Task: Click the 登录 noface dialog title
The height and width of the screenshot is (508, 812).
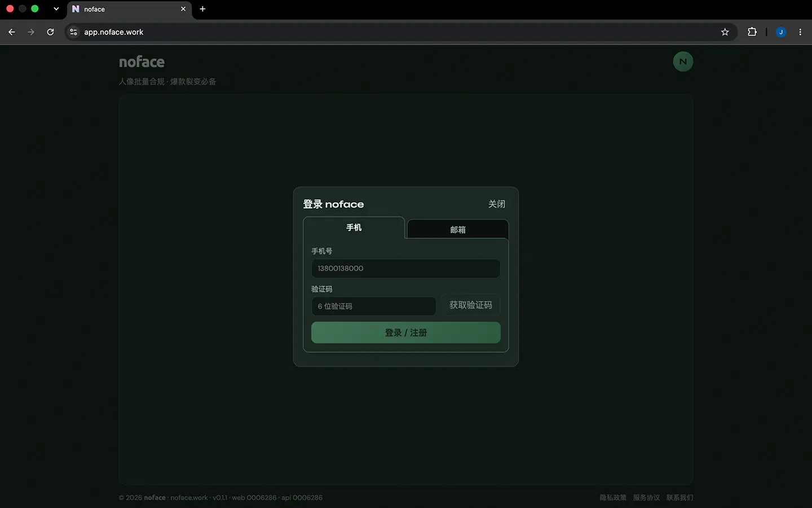Action: pyautogui.click(x=333, y=204)
